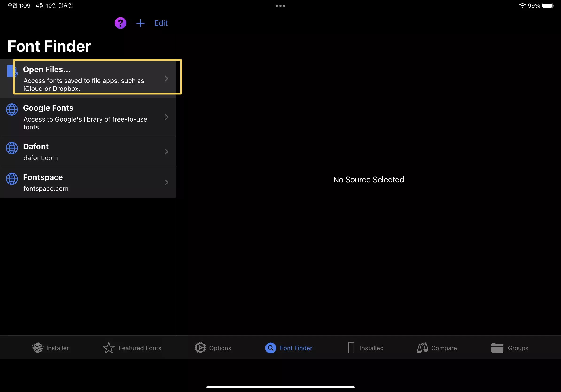The image size is (561, 392).
Task: Click the Fontspace globe icon
Action: [12, 179]
